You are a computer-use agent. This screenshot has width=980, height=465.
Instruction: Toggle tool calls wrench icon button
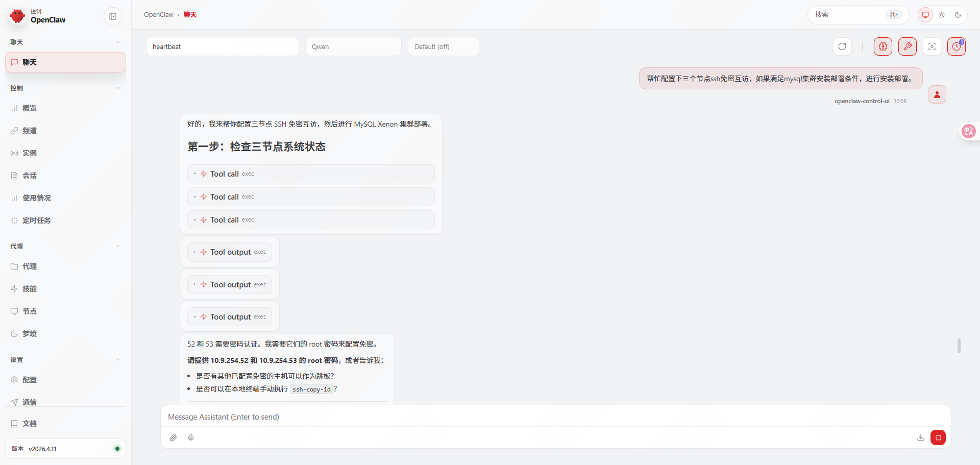908,46
